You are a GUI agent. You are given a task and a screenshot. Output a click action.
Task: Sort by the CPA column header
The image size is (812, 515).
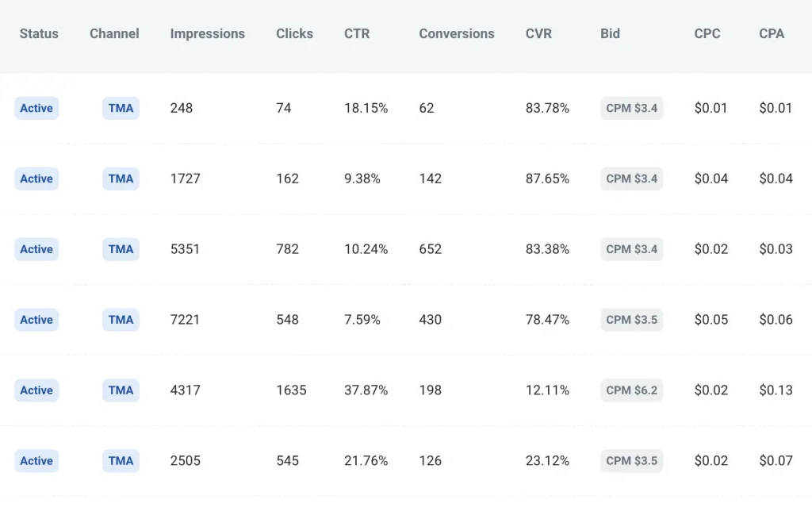pos(772,33)
